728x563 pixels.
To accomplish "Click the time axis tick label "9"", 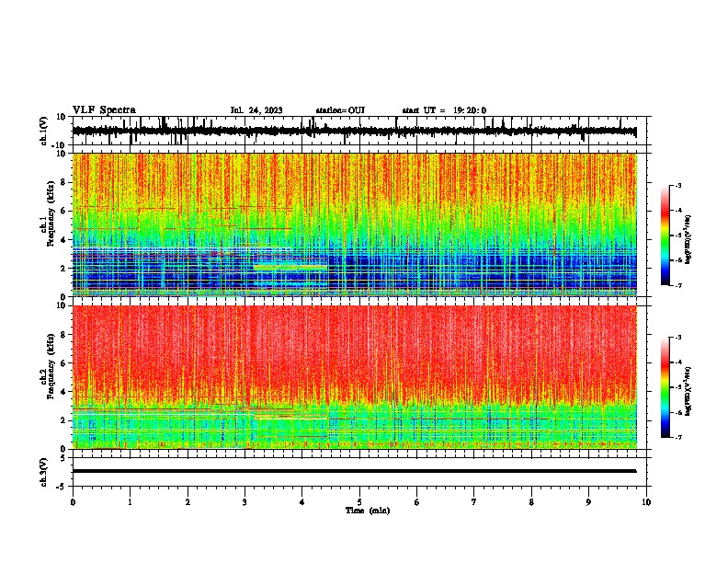I will (x=588, y=502).
